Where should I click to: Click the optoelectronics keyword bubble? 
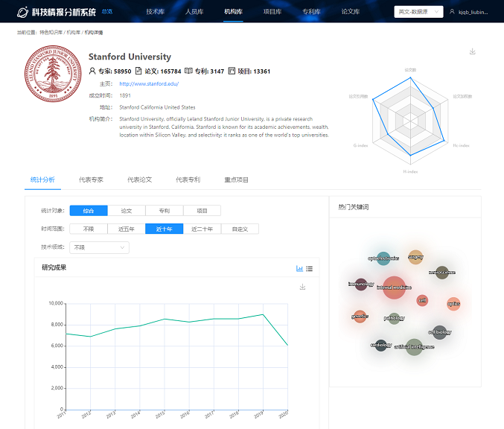(x=383, y=258)
